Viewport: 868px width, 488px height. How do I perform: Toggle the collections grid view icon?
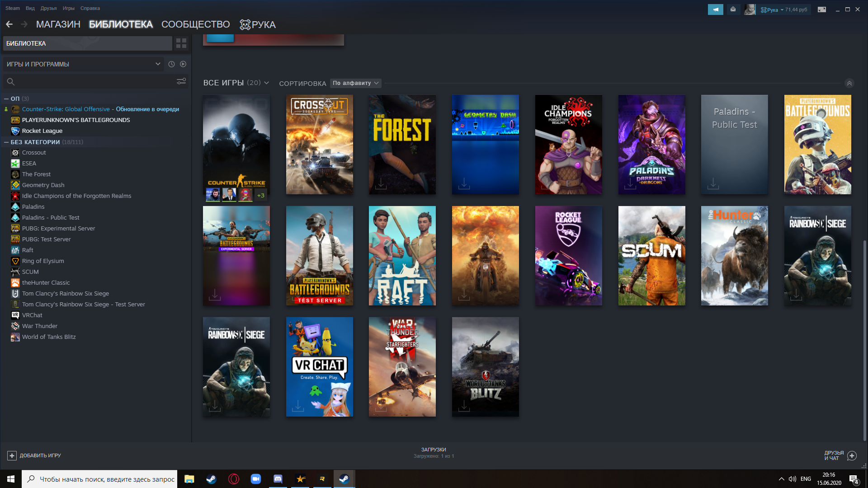click(181, 43)
